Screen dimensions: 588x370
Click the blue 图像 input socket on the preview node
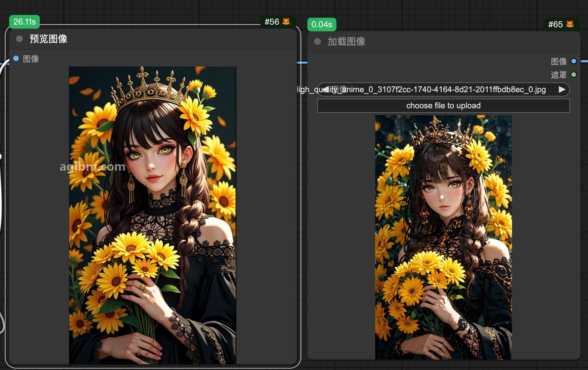coord(16,59)
